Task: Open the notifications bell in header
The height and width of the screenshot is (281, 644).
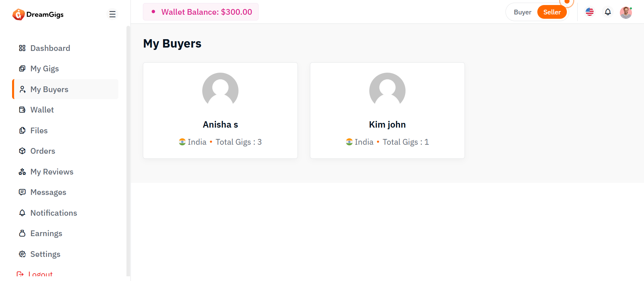Action: tap(608, 12)
